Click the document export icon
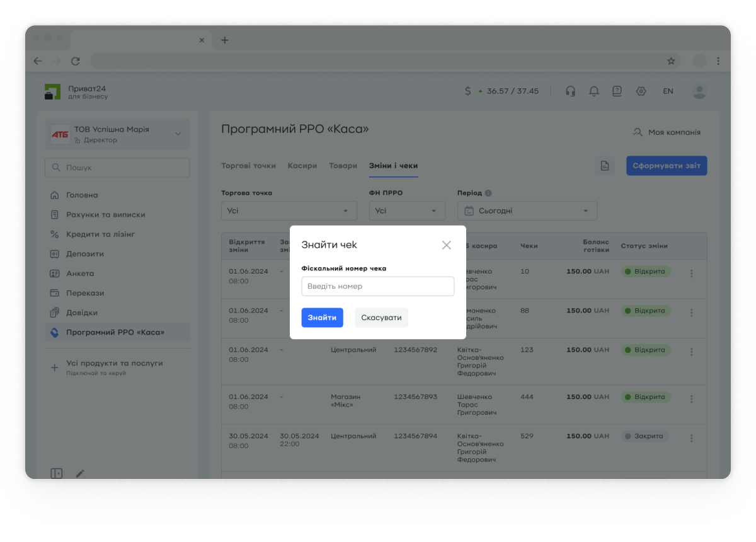The height and width of the screenshot is (542, 756). click(x=605, y=166)
